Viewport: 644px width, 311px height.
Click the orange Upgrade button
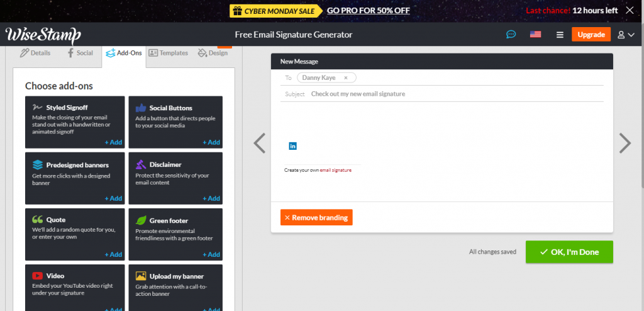[591, 35]
